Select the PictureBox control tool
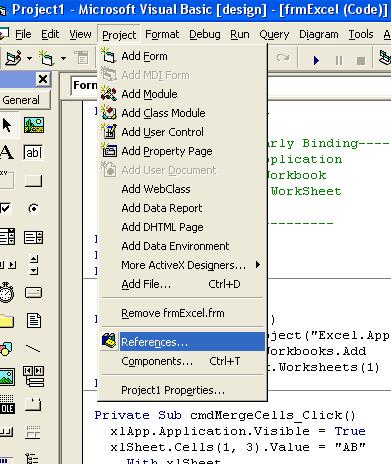Viewport: 391px width, 464px height. click(34, 125)
